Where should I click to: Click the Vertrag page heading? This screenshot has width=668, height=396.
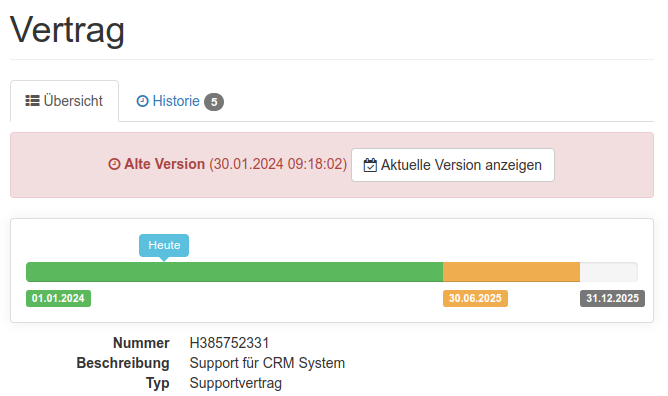coord(67,30)
